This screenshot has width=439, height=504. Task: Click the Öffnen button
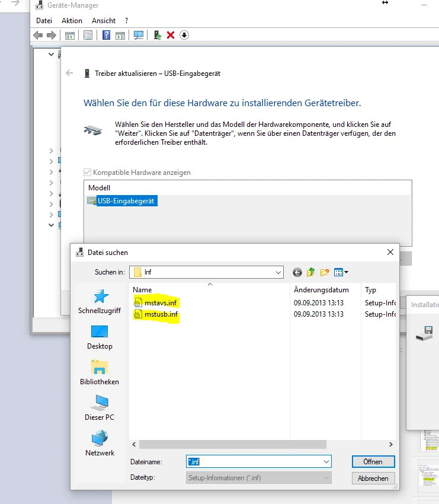coord(373,462)
